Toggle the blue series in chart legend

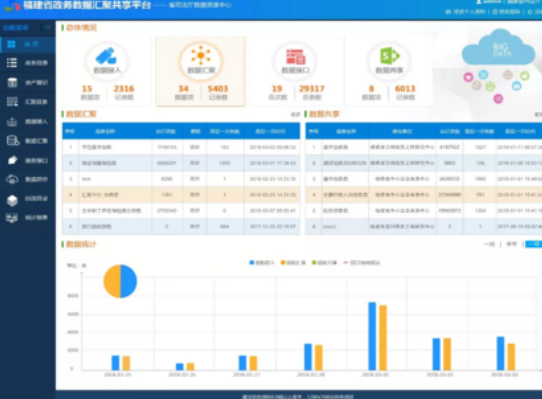[x=262, y=263]
